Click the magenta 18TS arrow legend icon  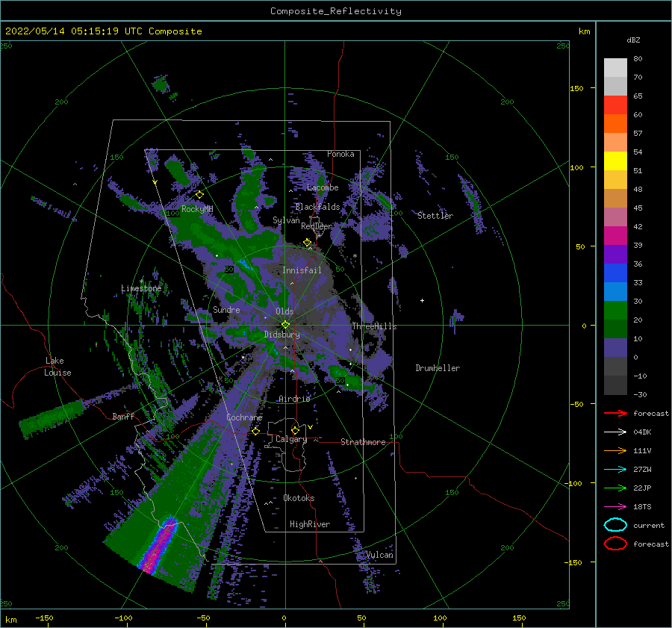[615, 507]
